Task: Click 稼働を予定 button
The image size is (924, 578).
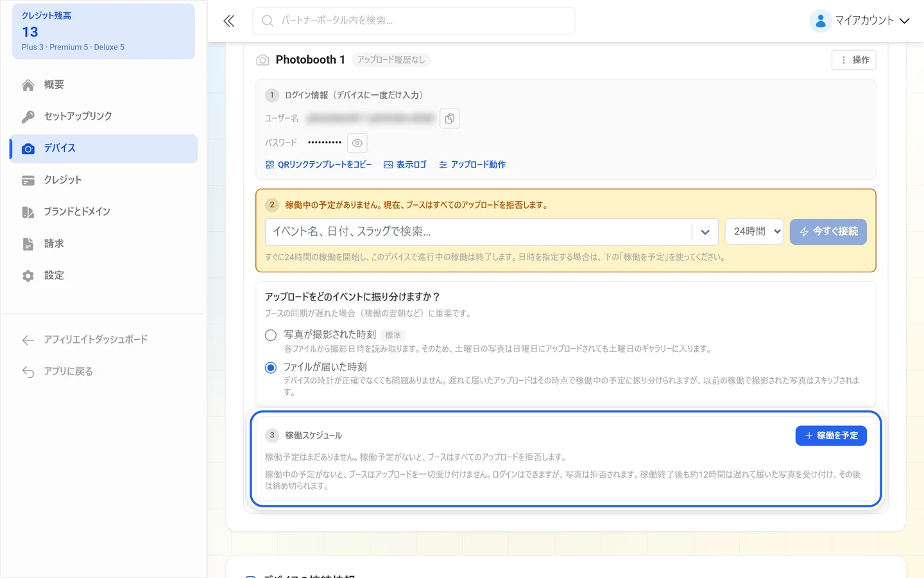Action: point(831,435)
